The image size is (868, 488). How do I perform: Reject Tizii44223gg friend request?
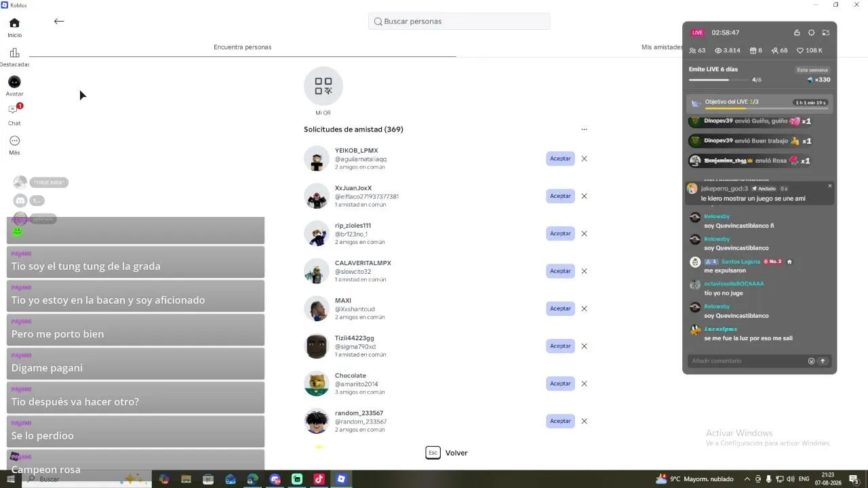tap(584, 346)
